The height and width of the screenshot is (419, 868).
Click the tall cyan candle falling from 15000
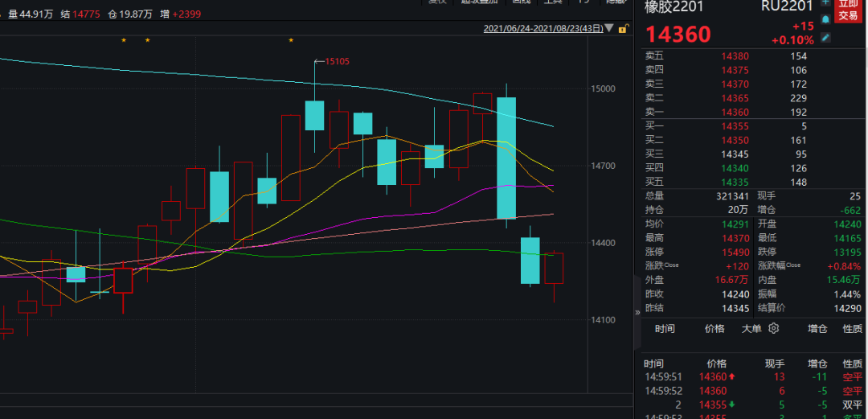506,158
